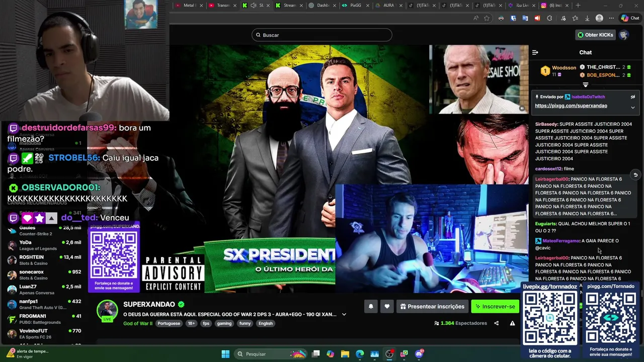Open FROGMAN1 recommended channel
Viewport: 644px width, 362px height.
44,319
